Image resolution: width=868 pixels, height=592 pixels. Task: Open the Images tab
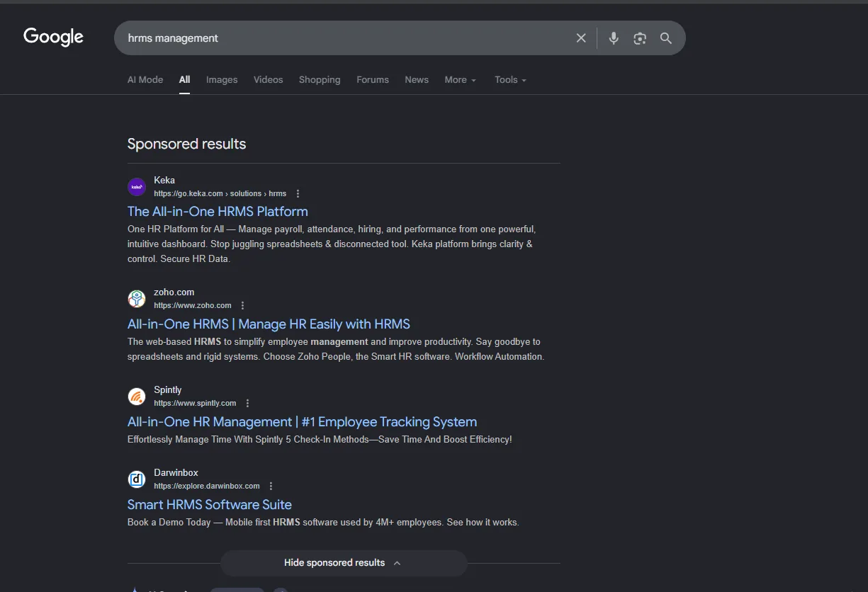pyautogui.click(x=222, y=80)
